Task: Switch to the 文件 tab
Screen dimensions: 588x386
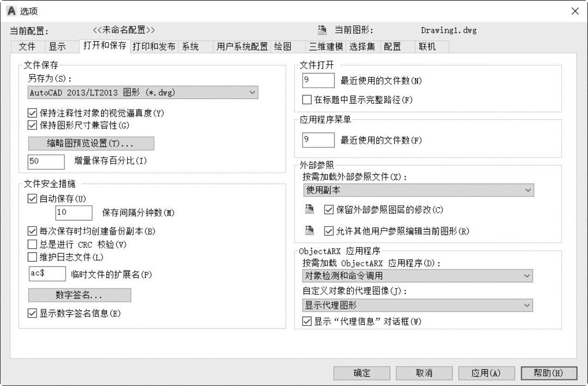Action: pos(27,47)
